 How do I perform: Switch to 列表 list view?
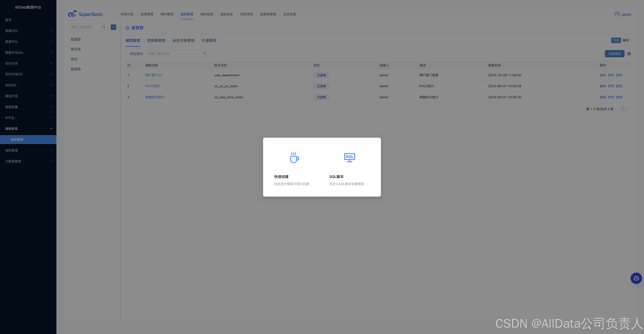tap(616, 40)
